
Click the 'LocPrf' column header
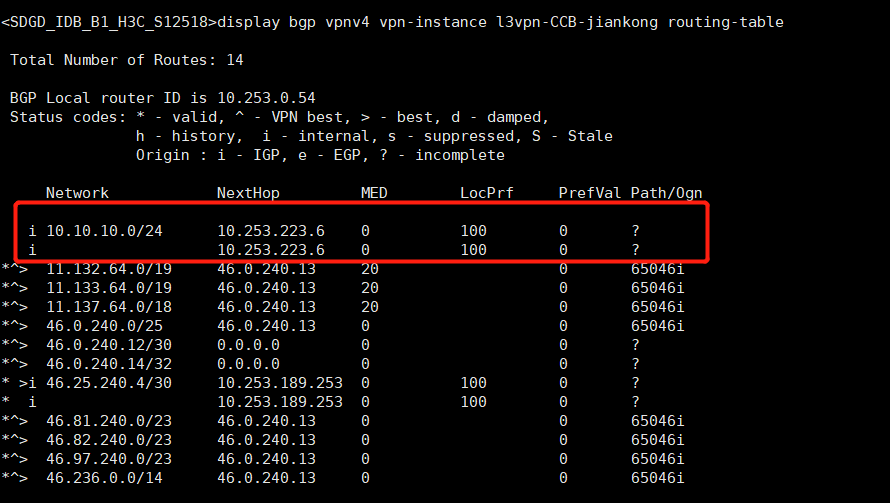[486, 193]
